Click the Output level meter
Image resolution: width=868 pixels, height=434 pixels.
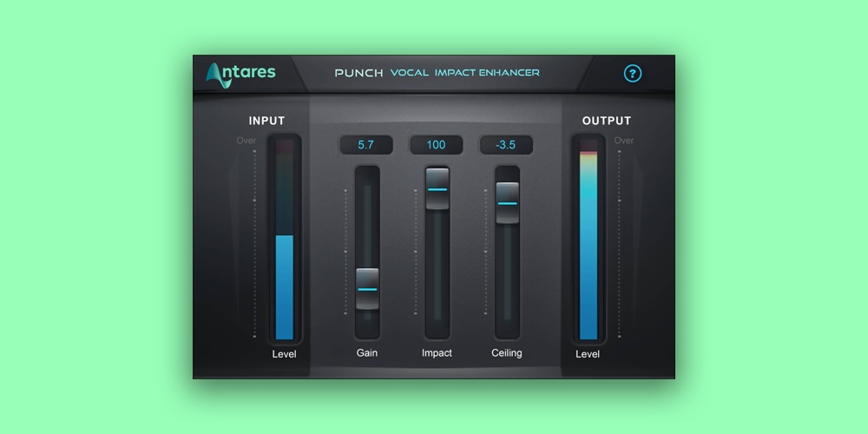[x=589, y=240]
